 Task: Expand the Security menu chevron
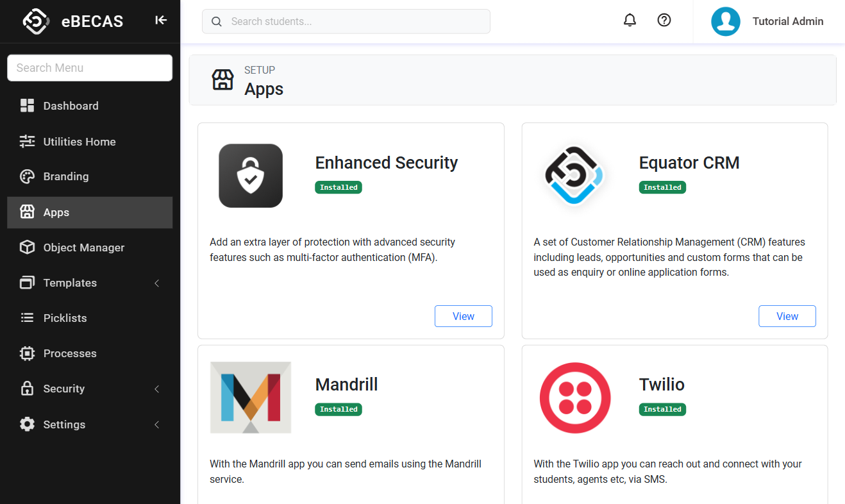tap(157, 389)
